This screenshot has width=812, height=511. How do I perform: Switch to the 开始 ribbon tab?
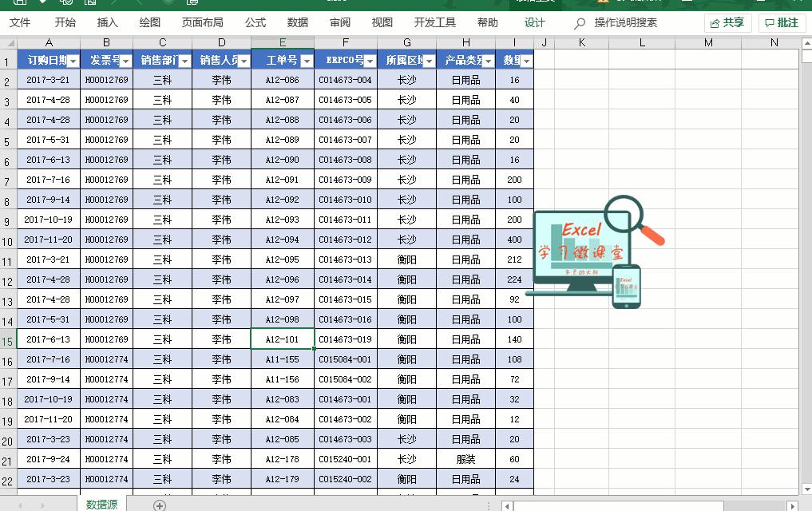click(65, 23)
